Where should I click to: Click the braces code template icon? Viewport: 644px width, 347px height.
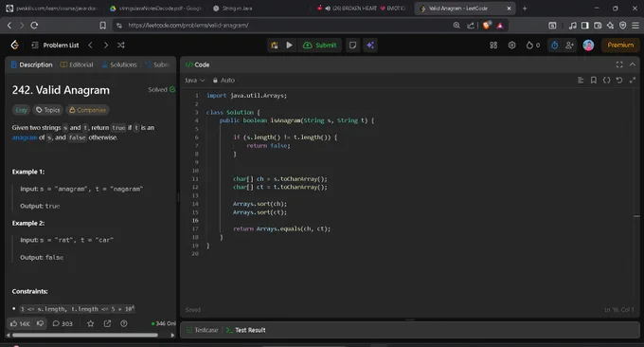[x=606, y=81]
